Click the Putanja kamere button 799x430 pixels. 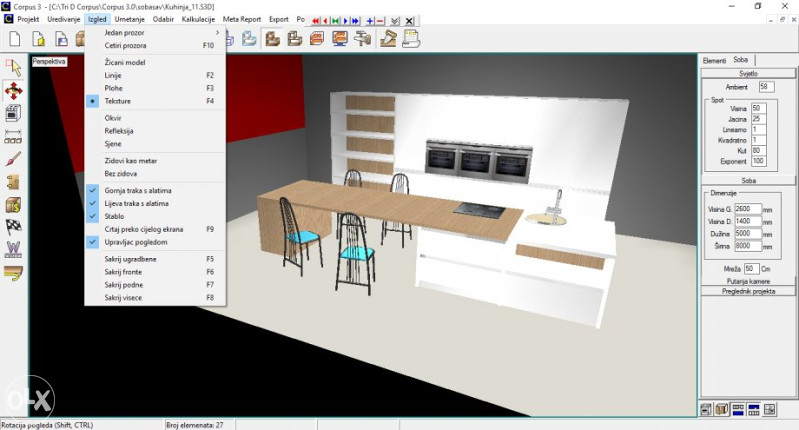(x=748, y=281)
